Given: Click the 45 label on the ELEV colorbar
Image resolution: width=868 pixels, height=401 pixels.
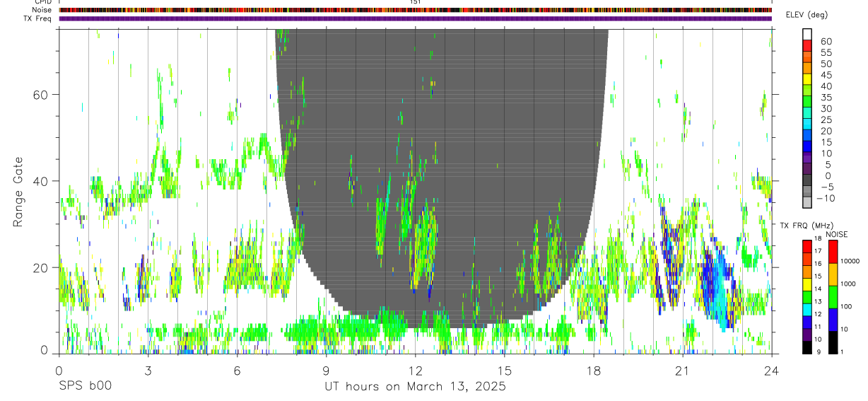Looking at the screenshot, I should tap(826, 75).
